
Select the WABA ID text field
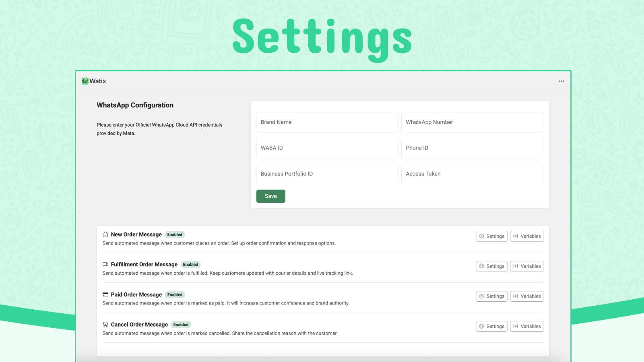pyautogui.click(x=327, y=148)
